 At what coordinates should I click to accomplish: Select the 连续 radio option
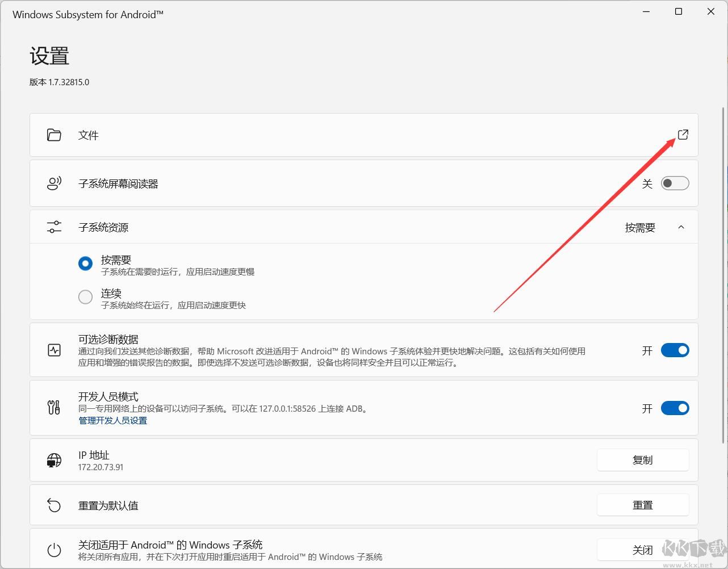[85, 296]
